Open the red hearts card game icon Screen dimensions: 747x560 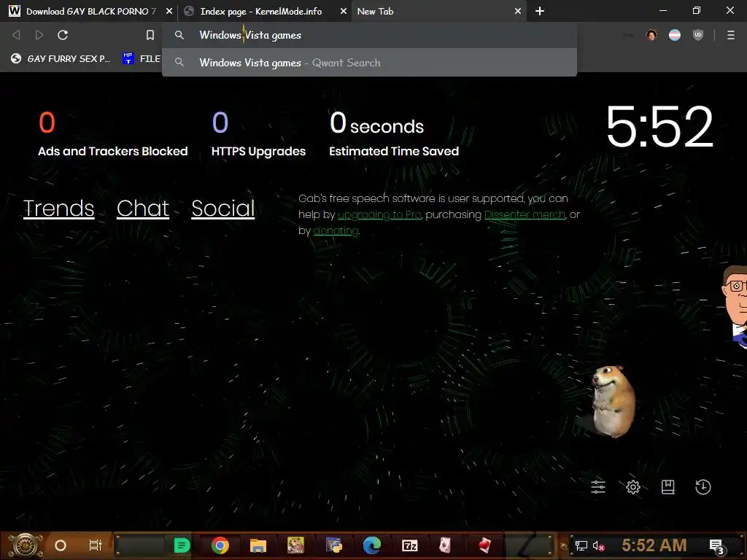pyautogui.click(x=485, y=545)
